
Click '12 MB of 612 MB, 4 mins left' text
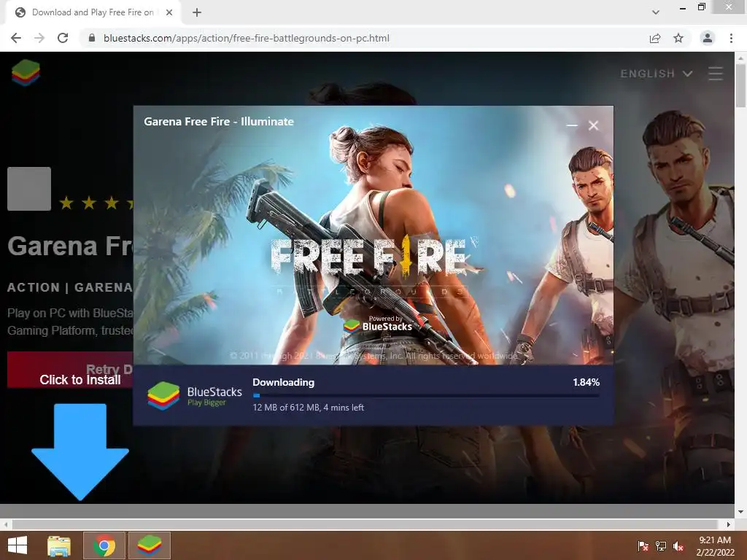[x=309, y=408]
